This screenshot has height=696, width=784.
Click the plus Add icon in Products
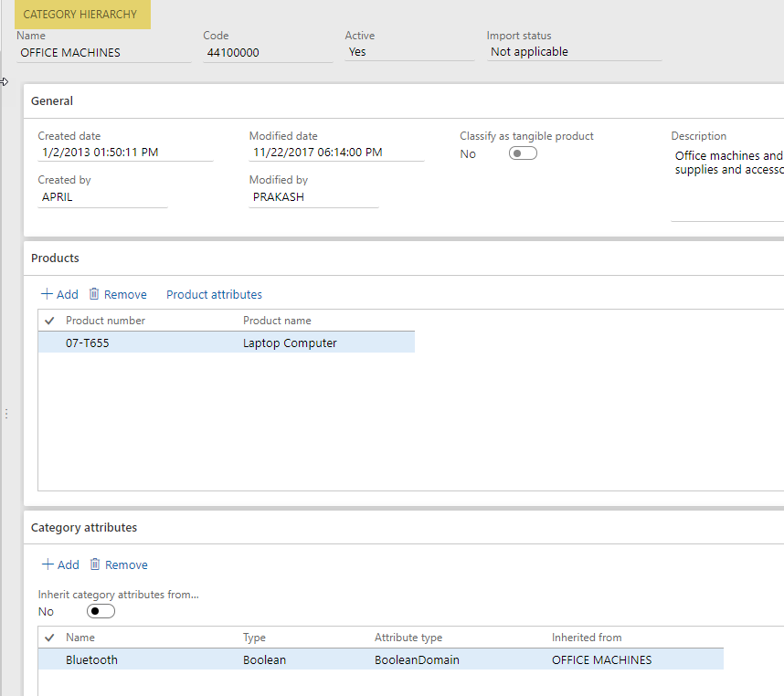[47, 294]
